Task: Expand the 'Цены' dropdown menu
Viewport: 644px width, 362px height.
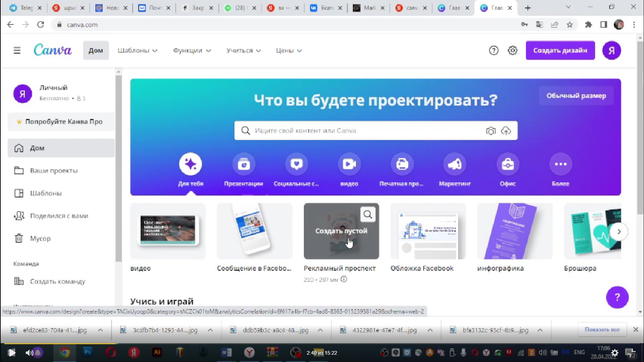Action: [289, 51]
